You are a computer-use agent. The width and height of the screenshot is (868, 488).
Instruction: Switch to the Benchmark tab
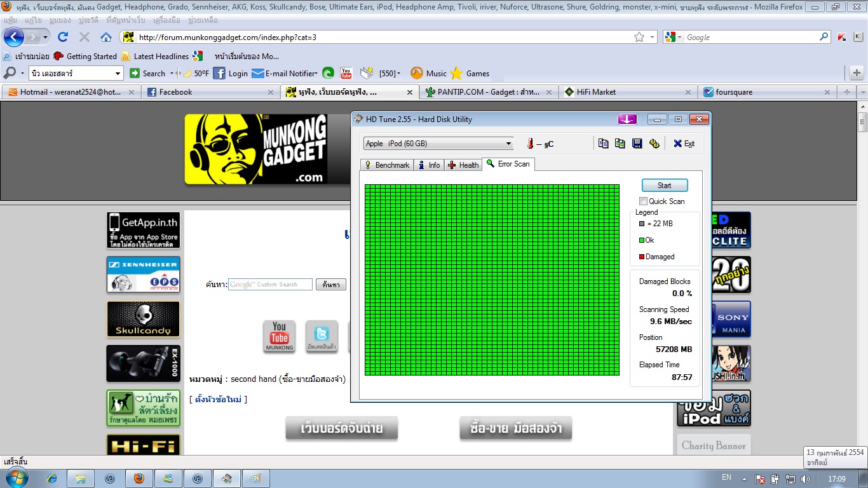click(x=386, y=165)
